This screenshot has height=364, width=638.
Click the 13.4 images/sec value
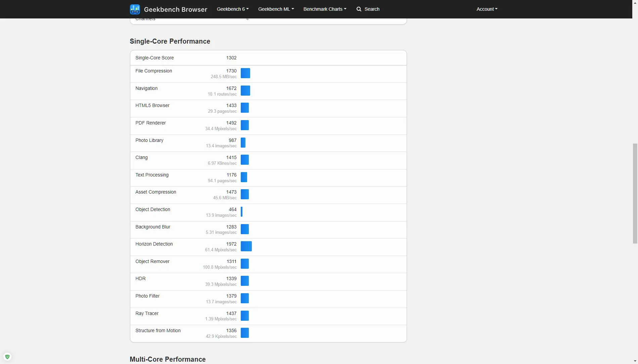click(221, 146)
